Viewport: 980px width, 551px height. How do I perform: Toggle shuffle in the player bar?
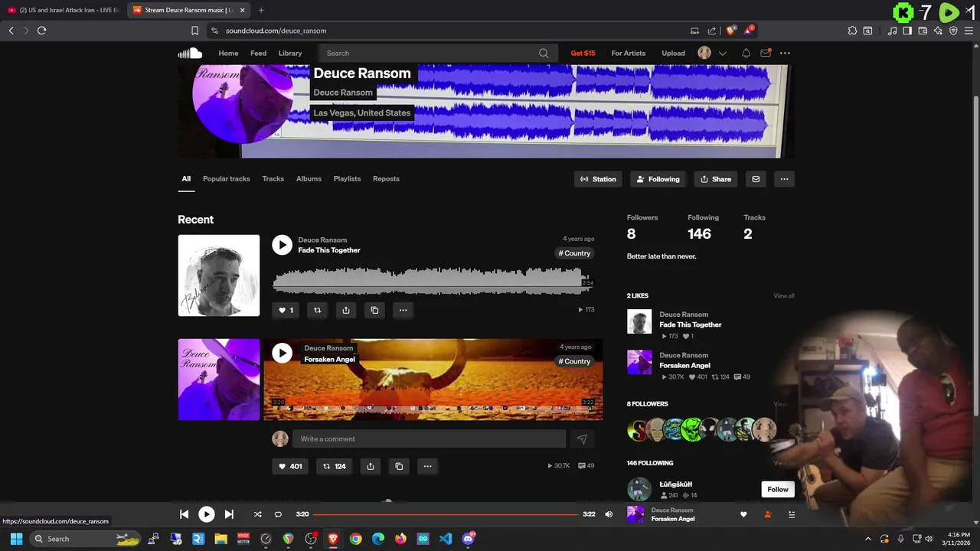[257, 514]
